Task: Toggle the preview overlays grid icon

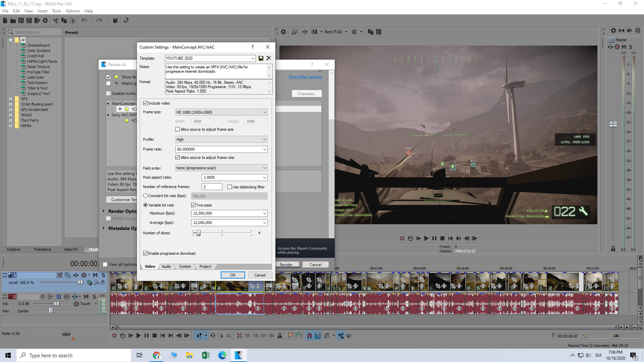Action: 354,32
